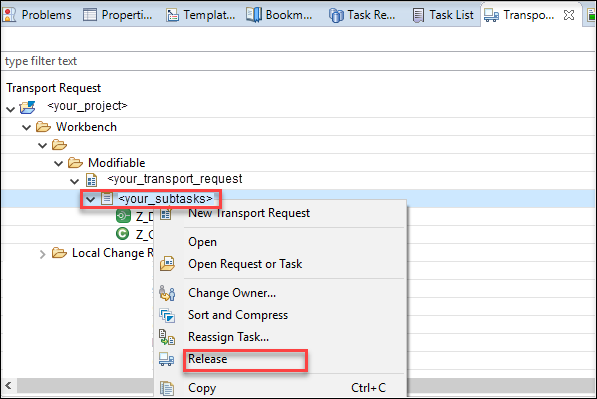Collapse the <your_transport_request> node

75,181
